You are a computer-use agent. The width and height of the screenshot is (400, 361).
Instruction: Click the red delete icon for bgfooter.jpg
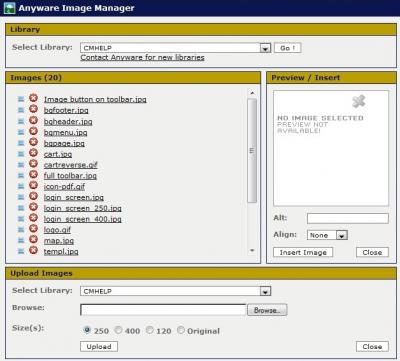point(33,109)
